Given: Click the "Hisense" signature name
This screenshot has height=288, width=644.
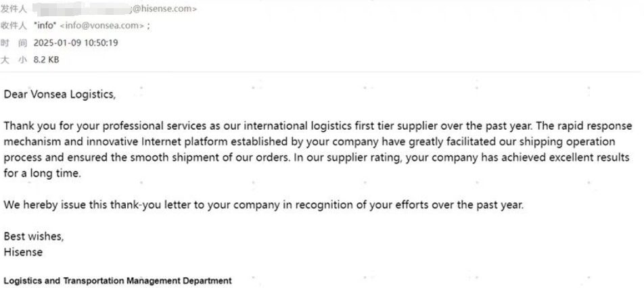Looking at the screenshot, I should pos(23,252).
